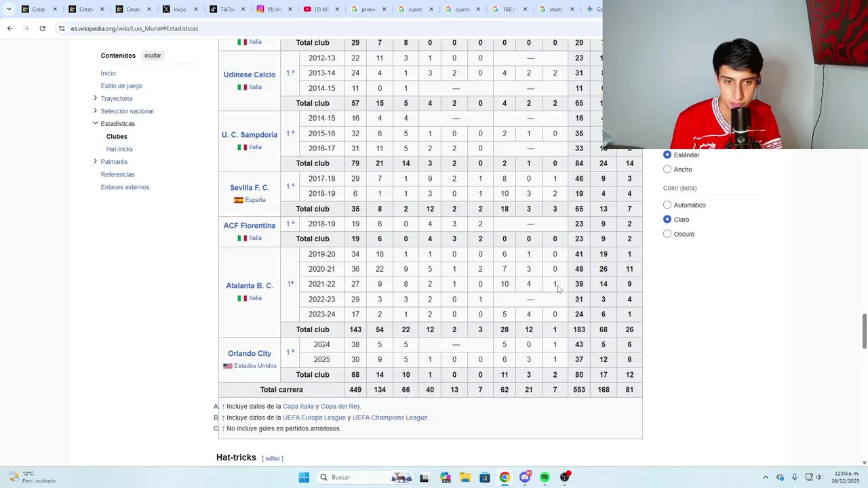868x488 pixels.
Task: Click the 'Total carrera' table cell
Action: 281,390
